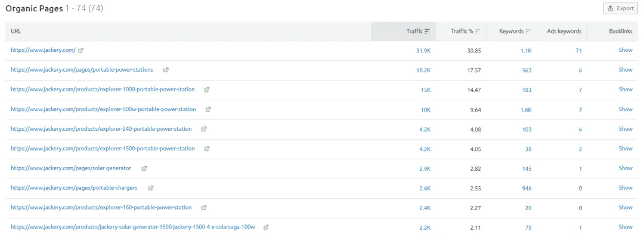644x237 pixels.
Task: Show backlinks for solar-generator row
Action: click(x=626, y=168)
